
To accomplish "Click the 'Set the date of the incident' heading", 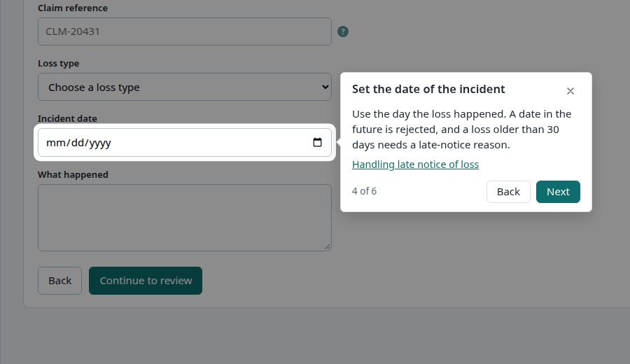I will [428, 89].
